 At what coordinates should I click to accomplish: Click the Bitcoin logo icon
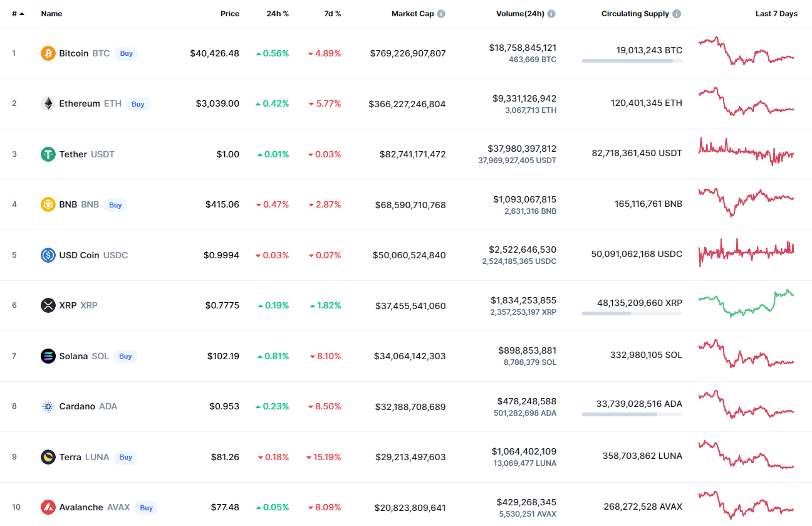coord(48,53)
